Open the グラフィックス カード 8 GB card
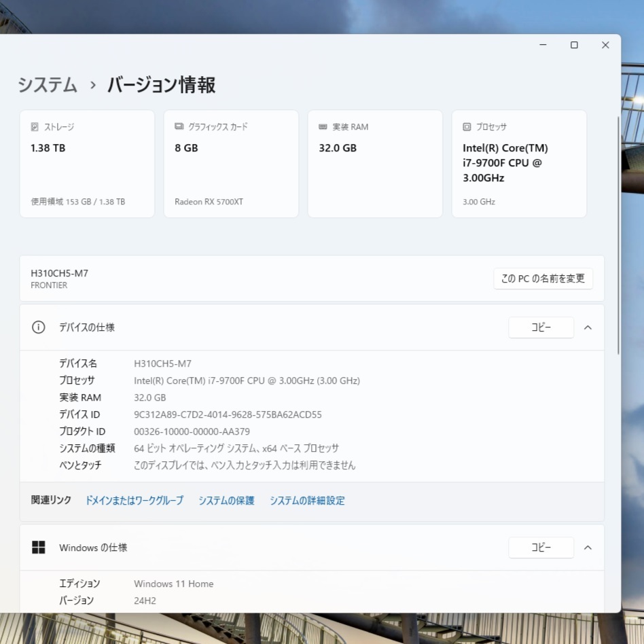 pos(231,164)
